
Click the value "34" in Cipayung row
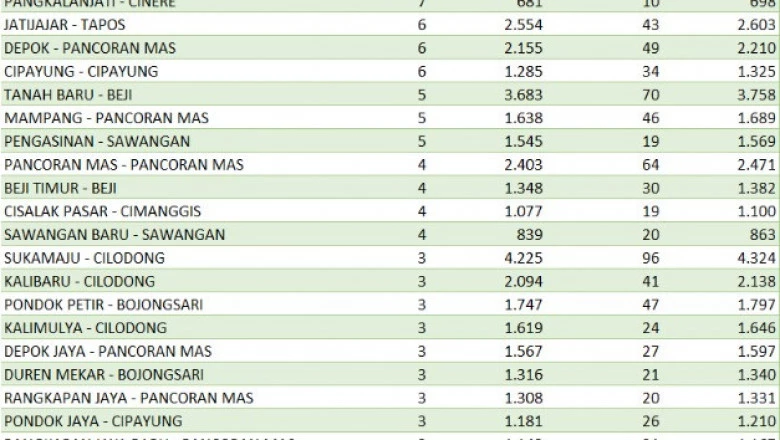pos(651,71)
